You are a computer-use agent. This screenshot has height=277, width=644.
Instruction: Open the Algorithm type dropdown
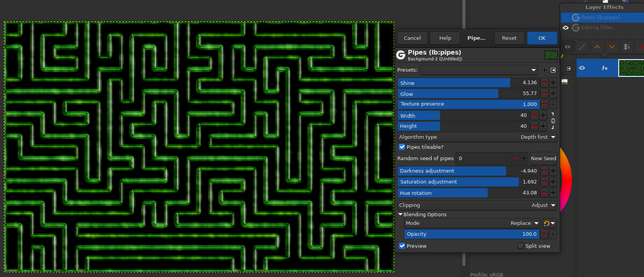click(x=477, y=137)
